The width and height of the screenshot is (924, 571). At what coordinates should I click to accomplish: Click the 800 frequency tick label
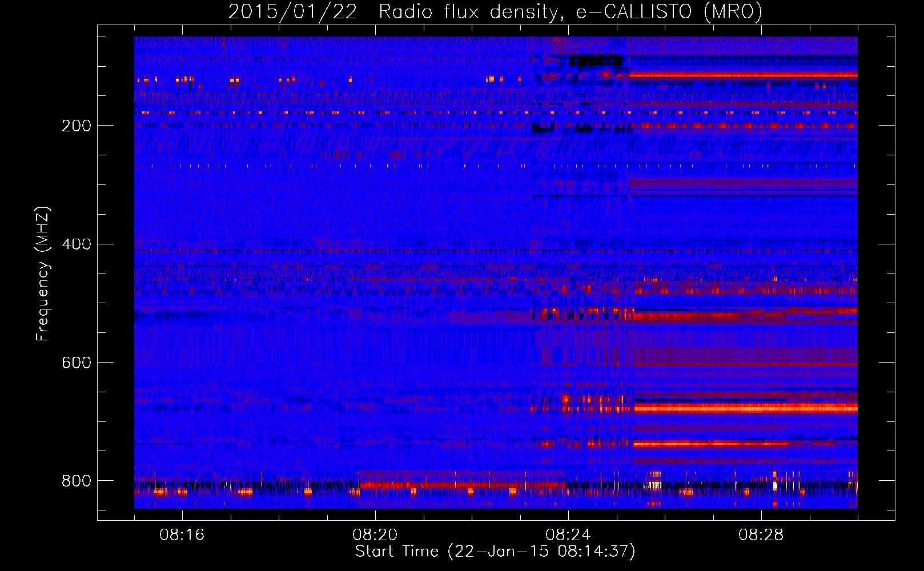(x=77, y=481)
